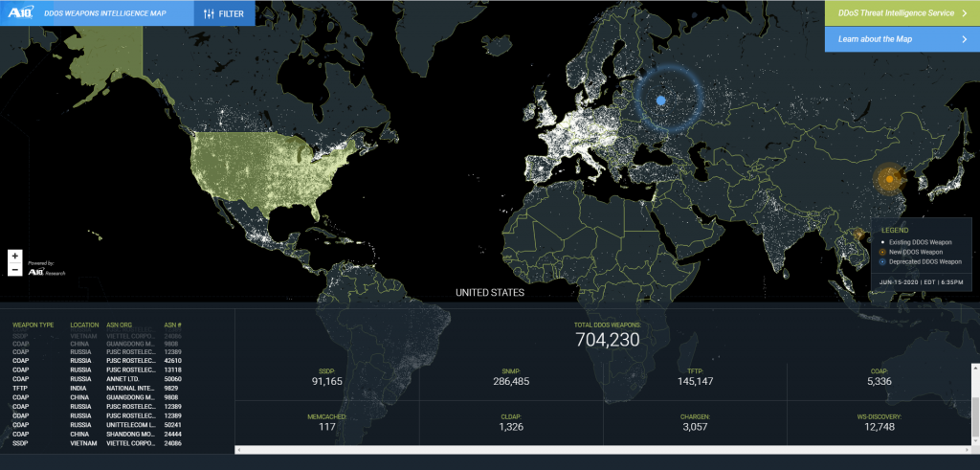
Task: Click the horizontal scrollbar below the stats
Action: [604, 449]
